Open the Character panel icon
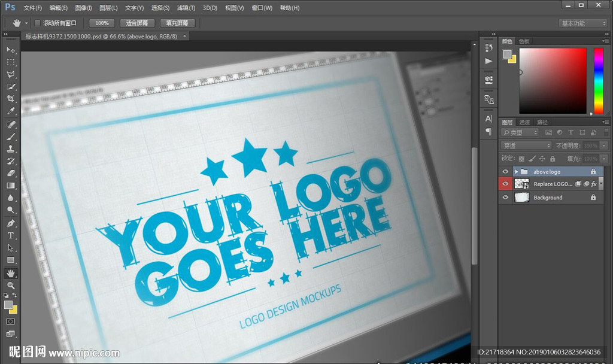 488,119
